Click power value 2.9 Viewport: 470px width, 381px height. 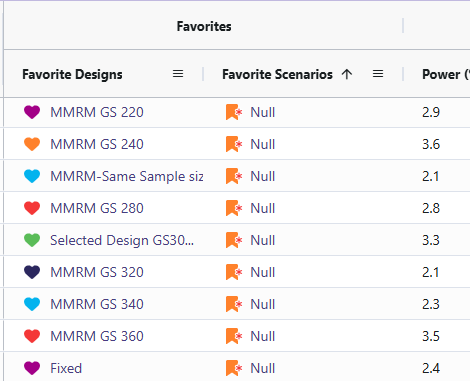pos(431,112)
